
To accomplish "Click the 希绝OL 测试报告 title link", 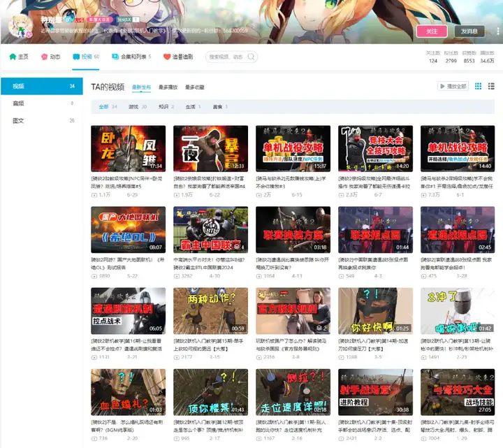I will point(128,263).
